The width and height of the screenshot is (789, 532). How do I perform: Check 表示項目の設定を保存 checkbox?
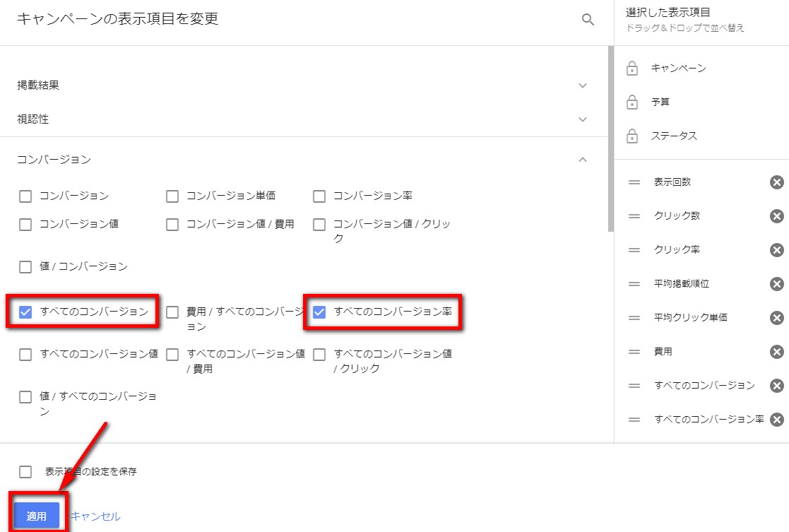click(25, 472)
